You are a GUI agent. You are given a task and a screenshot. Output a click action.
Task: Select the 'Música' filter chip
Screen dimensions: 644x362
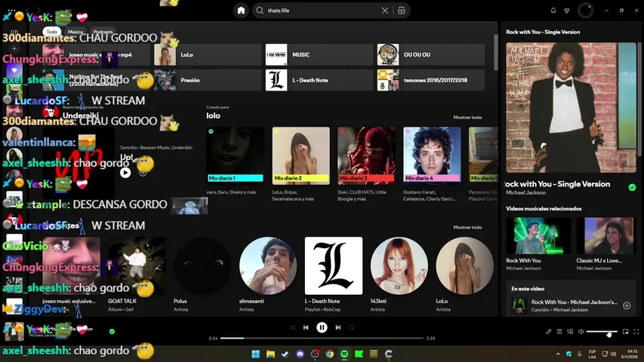pyautogui.click(x=75, y=32)
